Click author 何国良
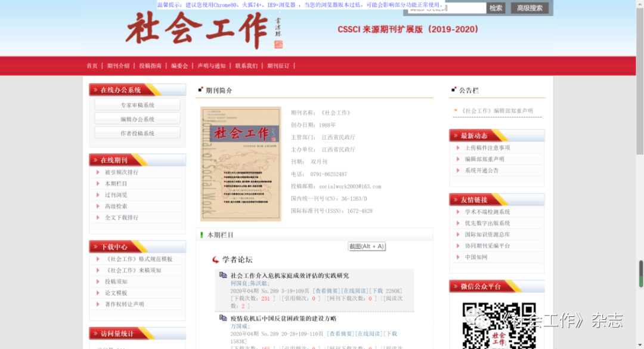The image size is (644, 349). [239, 283]
